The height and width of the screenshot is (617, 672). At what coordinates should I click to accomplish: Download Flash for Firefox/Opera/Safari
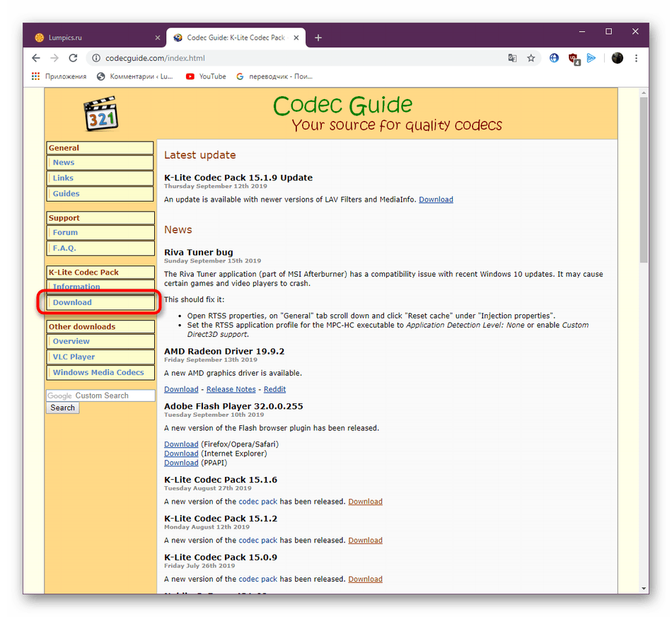click(x=181, y=444)
